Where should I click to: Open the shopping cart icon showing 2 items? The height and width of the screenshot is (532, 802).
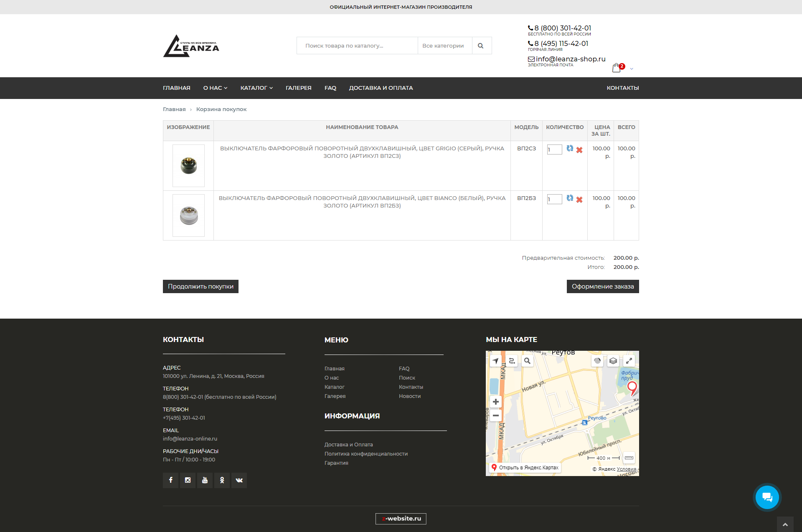(616, 68)
